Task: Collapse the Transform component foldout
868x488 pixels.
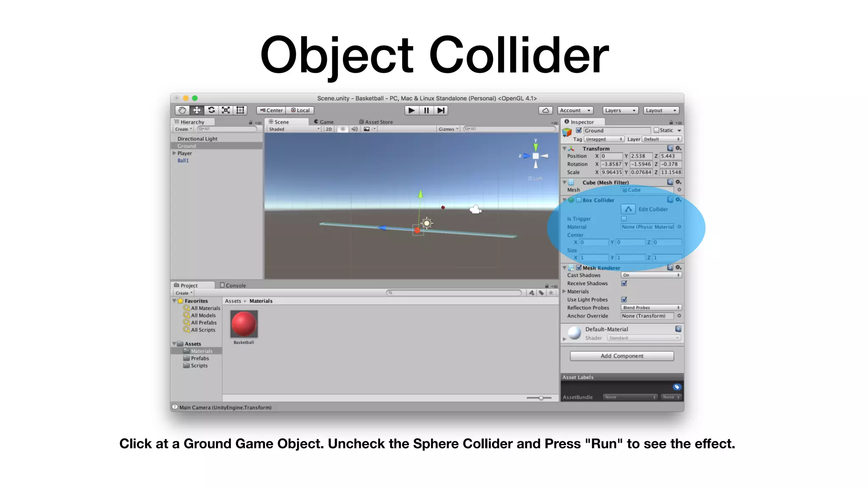Action: click(x=564, y=149)
